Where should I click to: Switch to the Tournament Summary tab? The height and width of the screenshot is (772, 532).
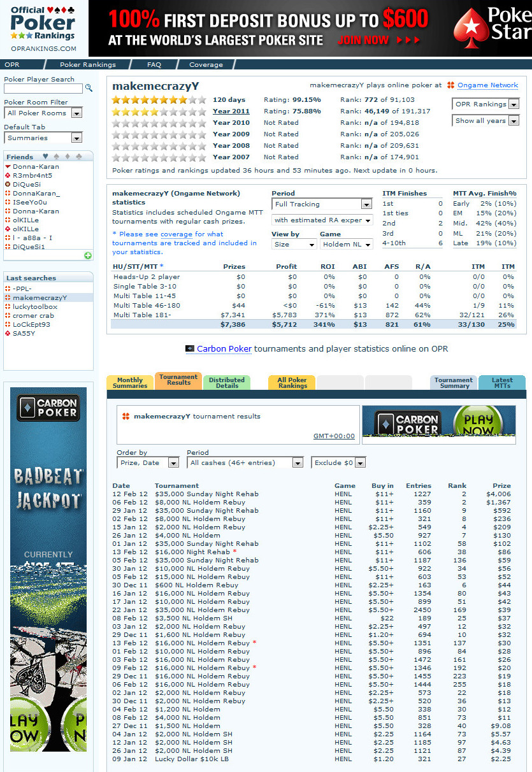454,382
